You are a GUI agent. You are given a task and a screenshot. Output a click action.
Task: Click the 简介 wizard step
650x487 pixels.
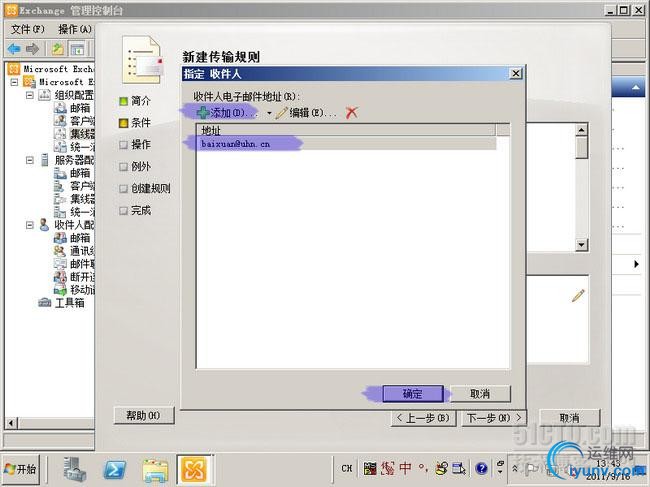tap(135, 101)
